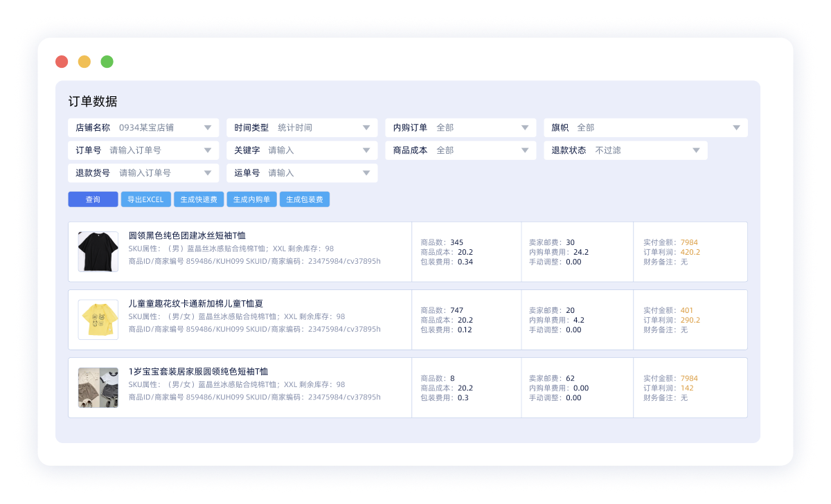Click the yellow window minimize dot

[x=84, y=62]
